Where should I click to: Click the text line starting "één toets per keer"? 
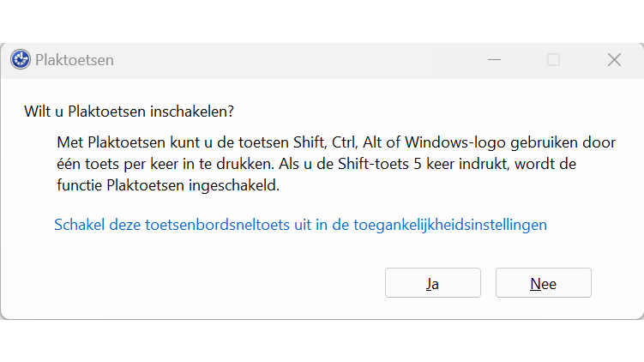pos(336,162)
